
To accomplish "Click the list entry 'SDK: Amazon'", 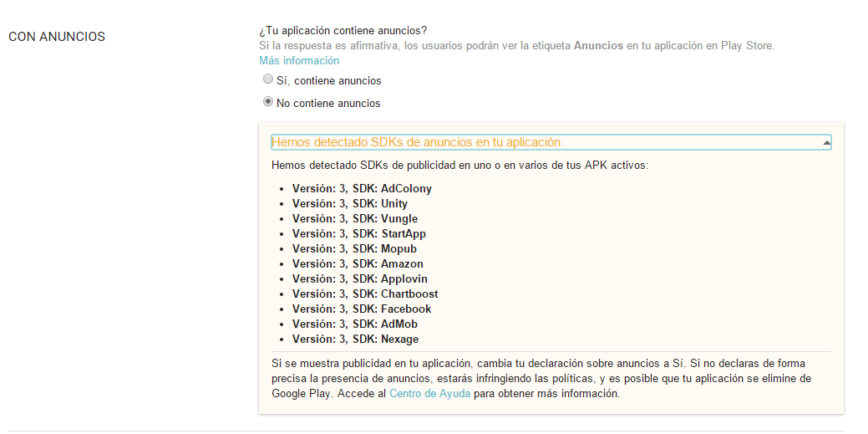I will [358, 264].
